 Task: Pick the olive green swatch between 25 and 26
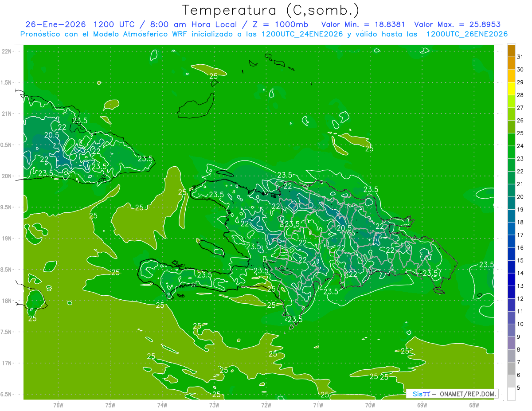point(511,127)
